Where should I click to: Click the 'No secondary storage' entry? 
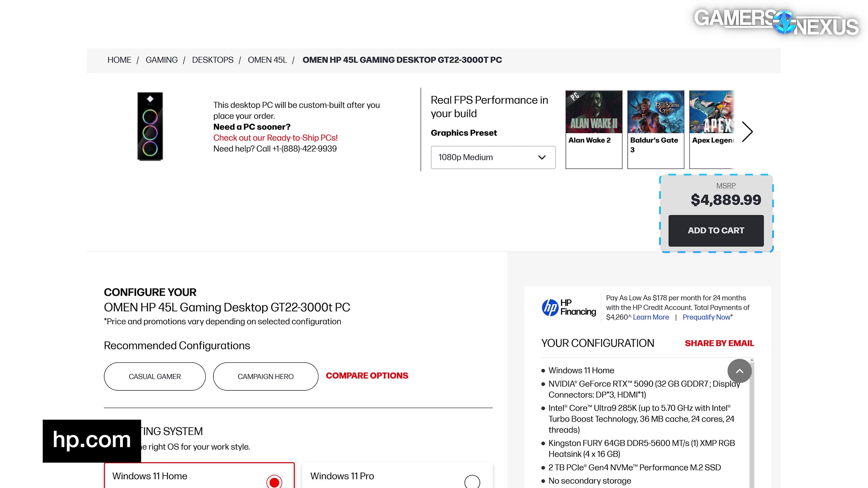(x=590, y=481)
